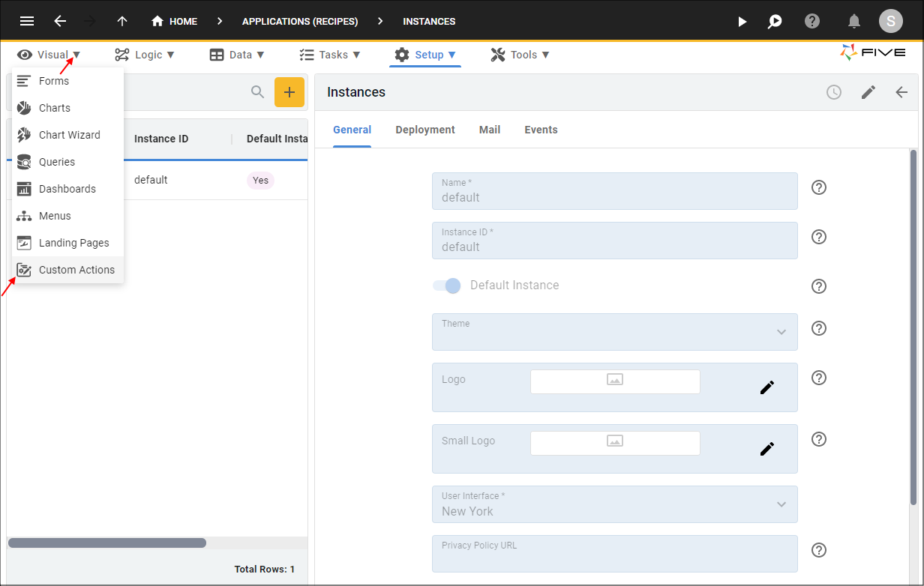Select Dashboards menu item
Screen dimensions: 924x586
point(67,189)
